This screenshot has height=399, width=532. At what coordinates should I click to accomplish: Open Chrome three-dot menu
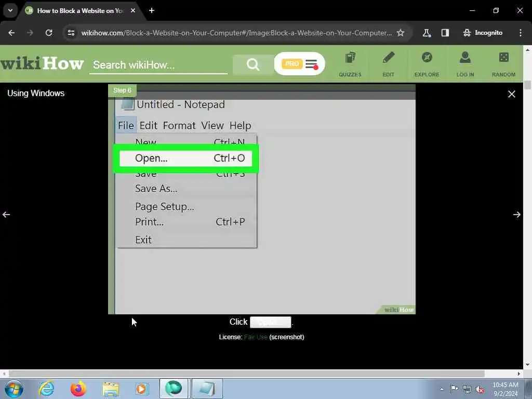[x=521, y=33]
